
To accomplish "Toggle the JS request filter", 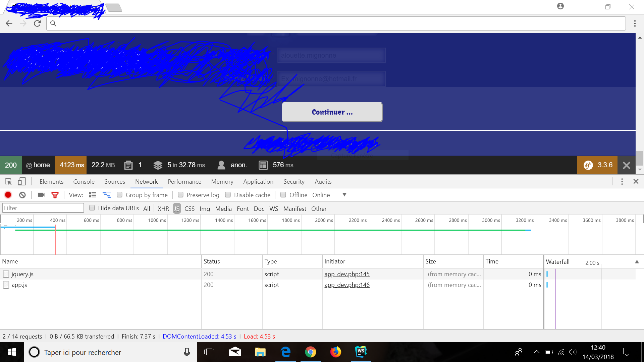I will [177, 208].
